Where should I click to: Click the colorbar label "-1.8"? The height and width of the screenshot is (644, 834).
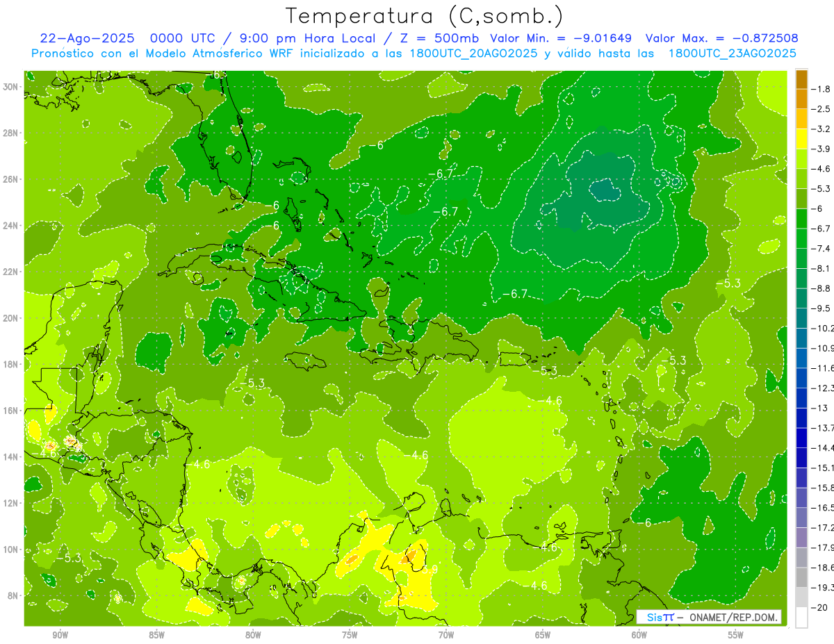coord(821,89)
